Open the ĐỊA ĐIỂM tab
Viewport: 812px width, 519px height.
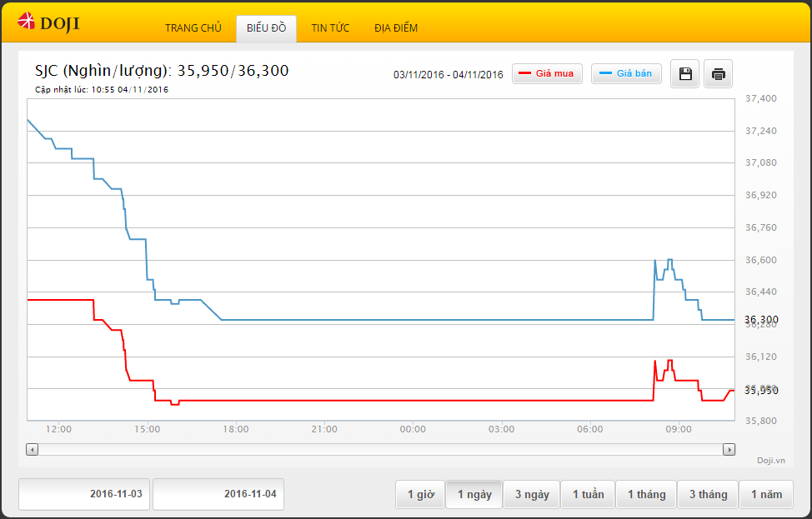click(396, 28)
